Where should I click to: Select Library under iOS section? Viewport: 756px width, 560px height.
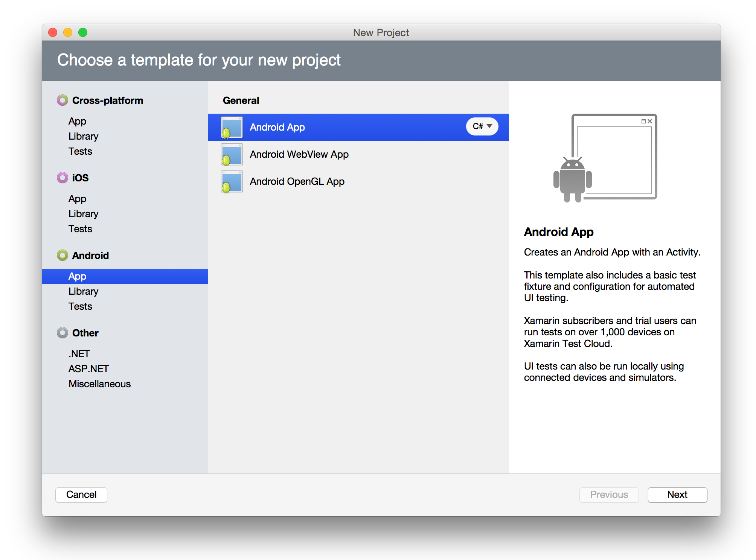point(83,214)
